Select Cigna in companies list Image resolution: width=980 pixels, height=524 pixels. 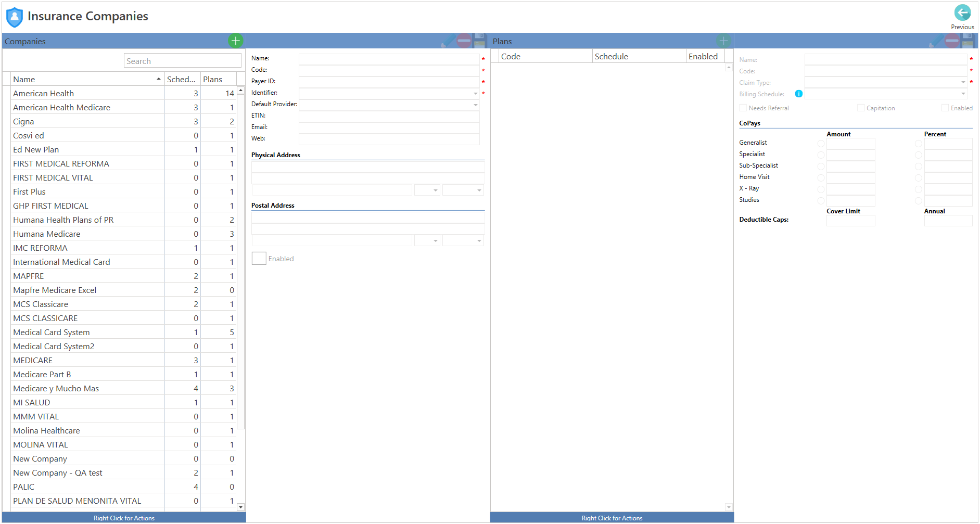[124, 121]
